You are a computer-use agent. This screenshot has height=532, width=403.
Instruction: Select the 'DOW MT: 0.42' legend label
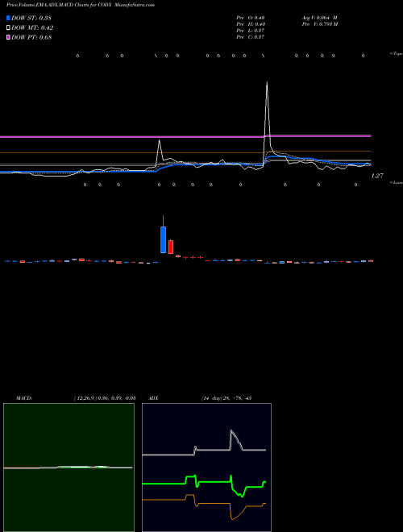32,28
